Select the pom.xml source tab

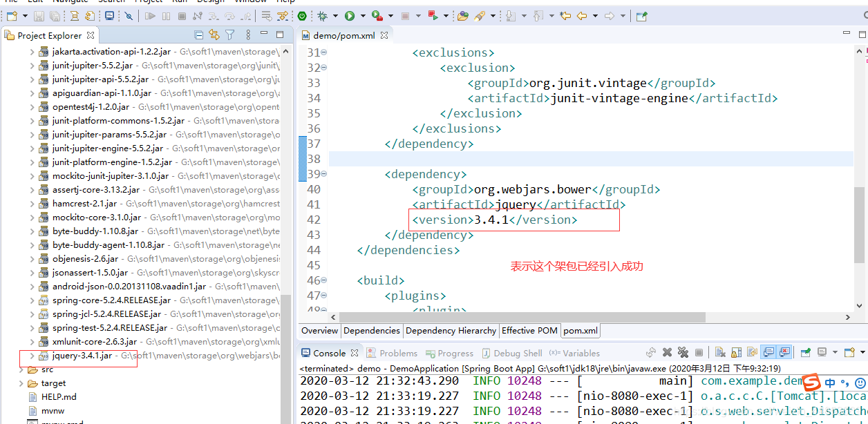pyautogui.click(x=581, y=331)
